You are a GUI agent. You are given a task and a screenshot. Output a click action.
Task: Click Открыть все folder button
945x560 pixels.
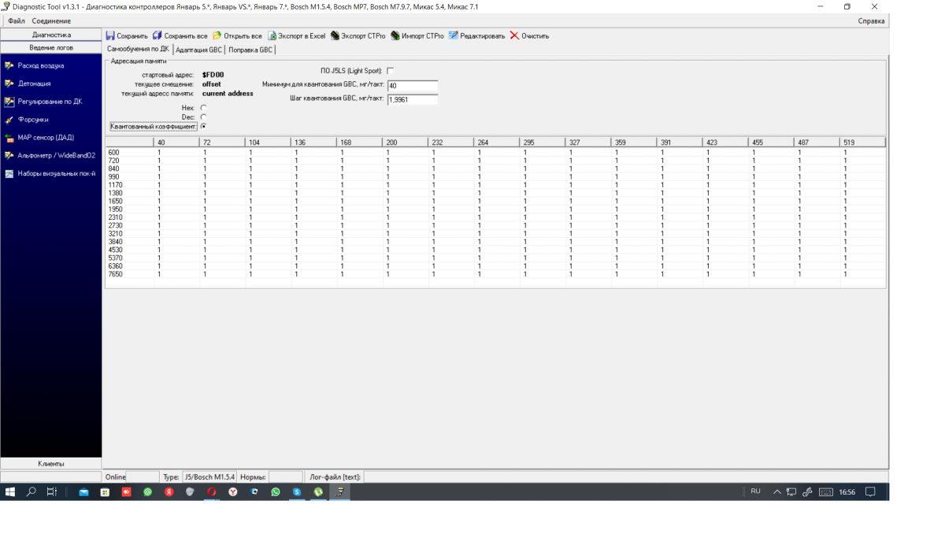237,35
